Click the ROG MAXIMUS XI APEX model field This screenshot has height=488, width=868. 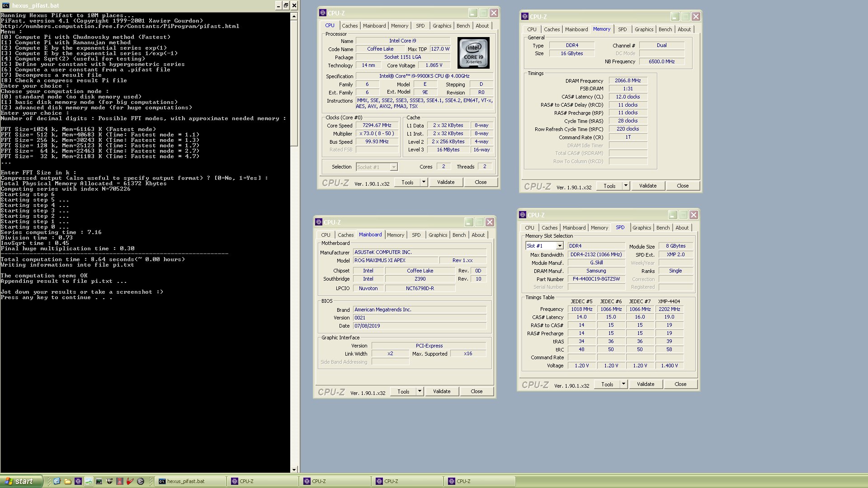pos(396,260)
